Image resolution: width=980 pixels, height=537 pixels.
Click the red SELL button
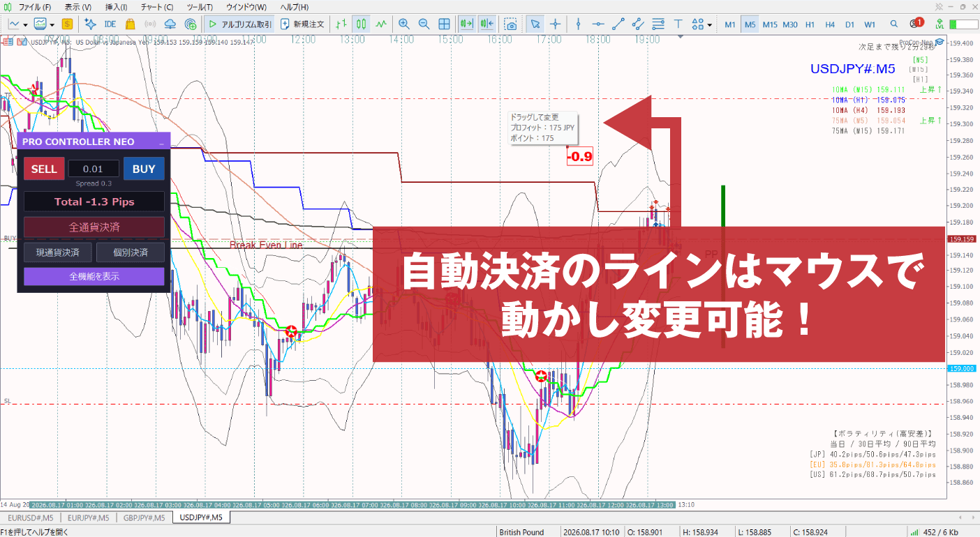pyautogui.click(x=44, y=169)
